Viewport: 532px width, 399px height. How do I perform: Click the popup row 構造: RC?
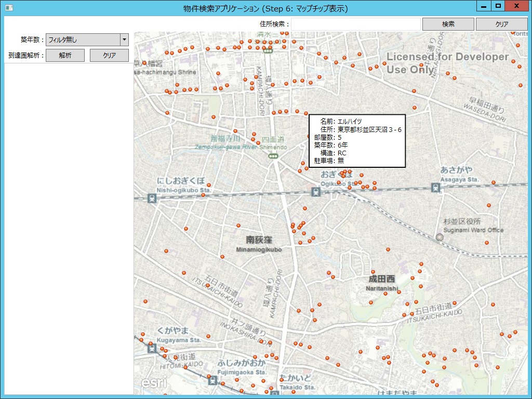333,153
